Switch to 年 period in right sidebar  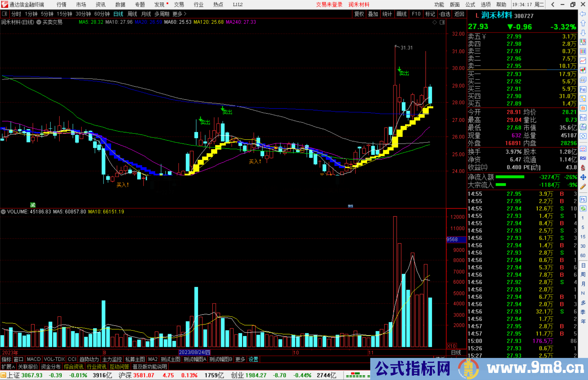click(583, 321)
